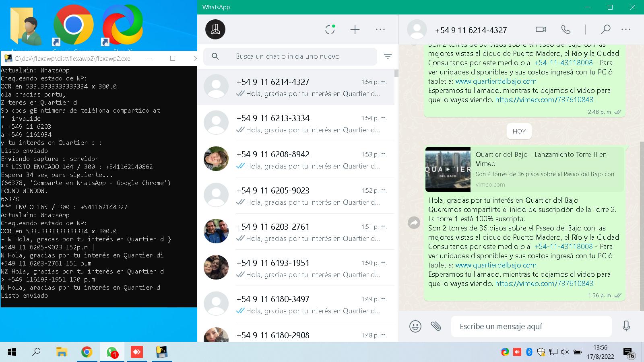The image size is (644, 362).
Task: Open the red AnyDesk taskbar icon
Action: (137, 352)
